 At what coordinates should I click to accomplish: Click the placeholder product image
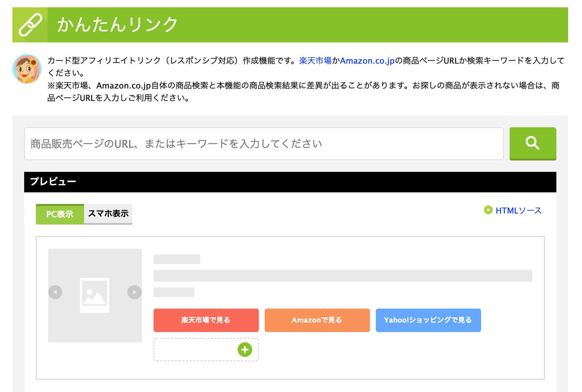coord(95,295)
